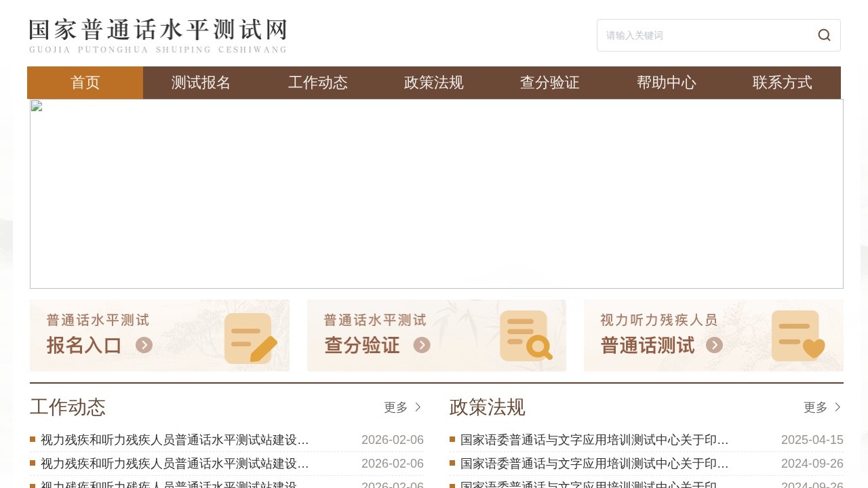Open the 测试报名 navigation tab
The image size is (868, 488).
click(201, 83)
